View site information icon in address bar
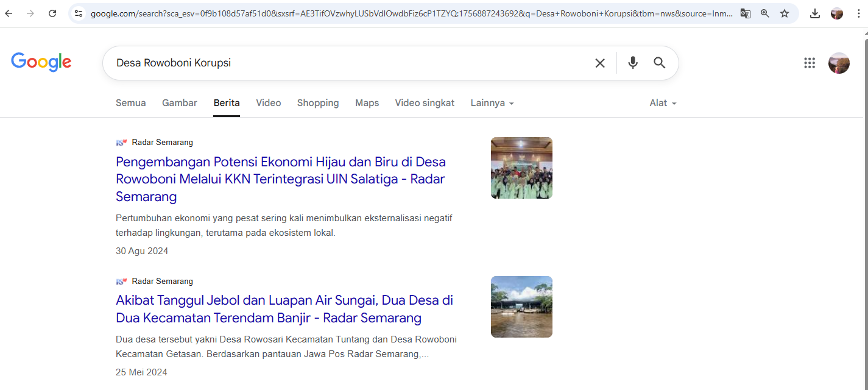Viewport: 868px width, 390px height. tap(78, 13)
